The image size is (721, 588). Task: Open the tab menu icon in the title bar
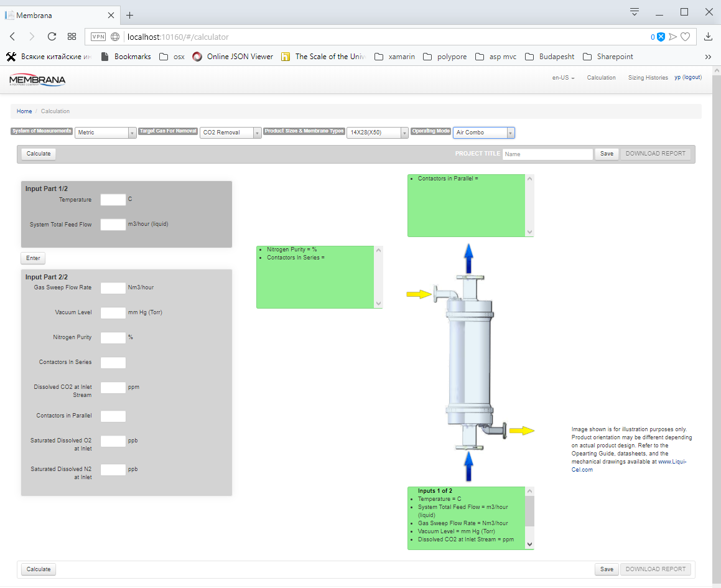pyautogui.click(x=635, y=12)
